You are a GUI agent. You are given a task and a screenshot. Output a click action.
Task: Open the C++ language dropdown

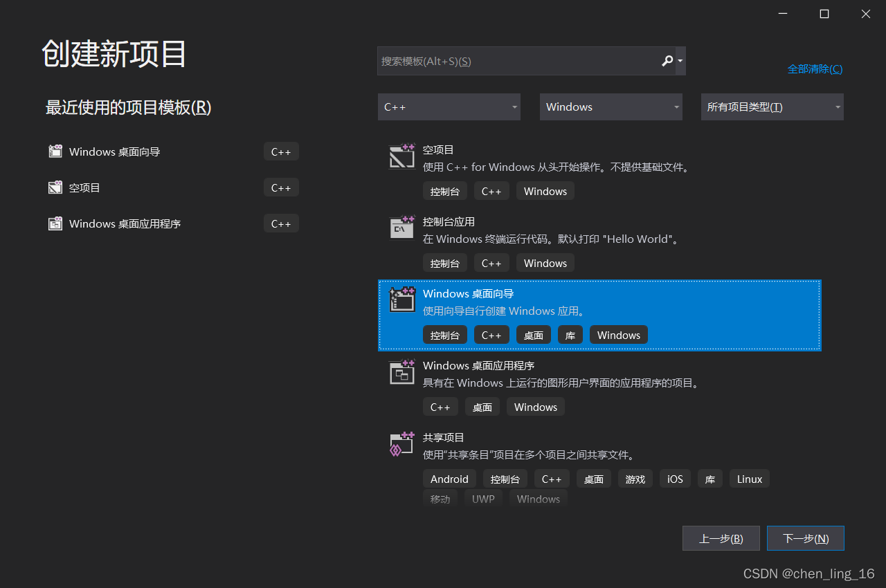click(x=449, y=107)
